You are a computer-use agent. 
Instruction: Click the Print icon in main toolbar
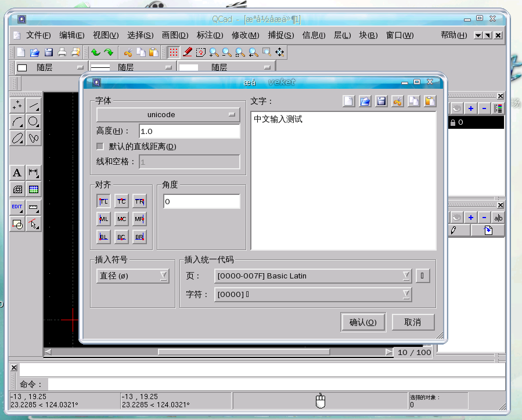click(x=62, y=52)
